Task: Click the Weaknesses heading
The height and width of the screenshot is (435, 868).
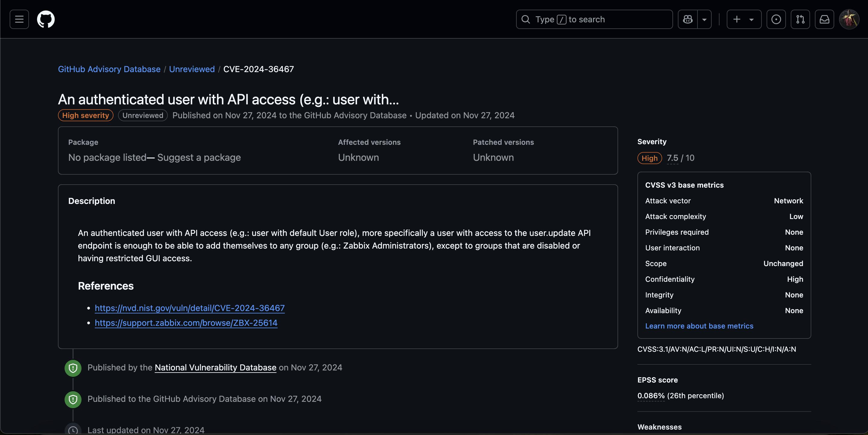Action: point(659,427)
